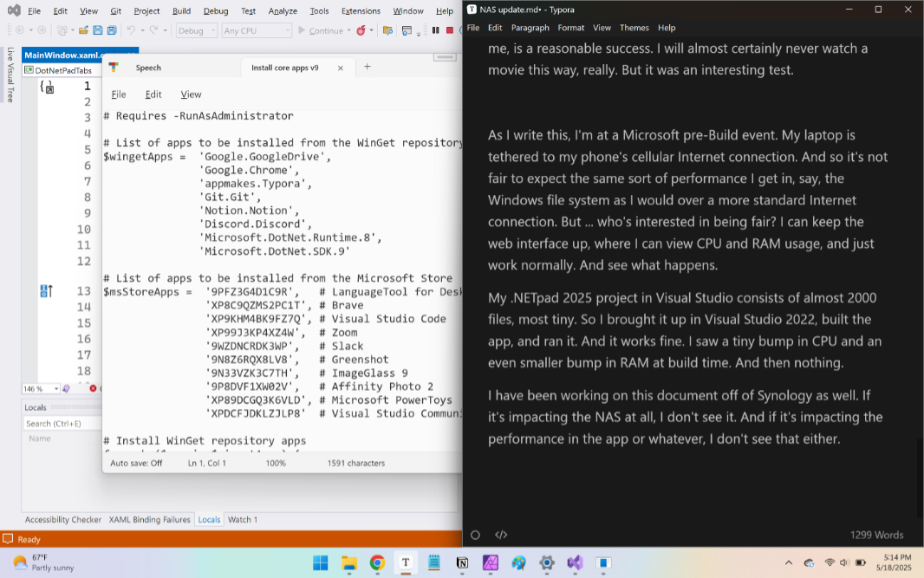Switch to the Speech tab in Notepad
The image size is (924, 578).
(x=148, y=68)
